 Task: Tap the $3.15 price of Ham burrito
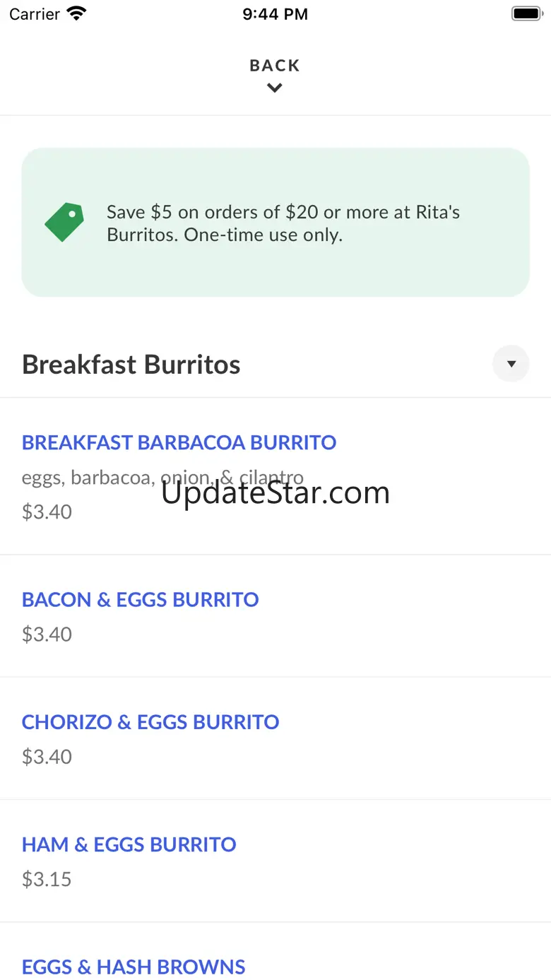click(x=47, y=879)
